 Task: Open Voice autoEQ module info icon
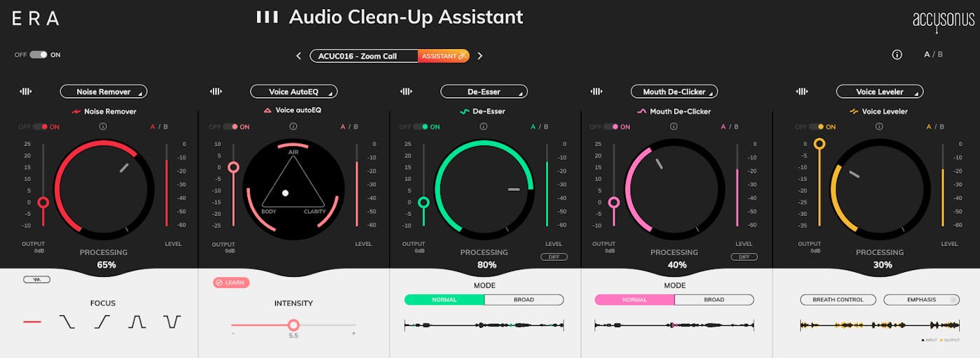(293, 127)
